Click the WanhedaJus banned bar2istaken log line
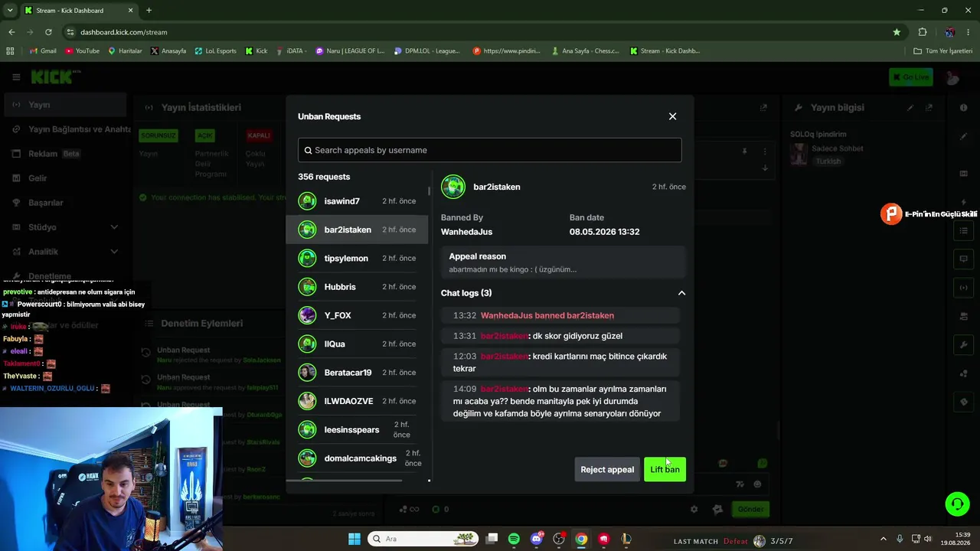 [x=560, y=315]
